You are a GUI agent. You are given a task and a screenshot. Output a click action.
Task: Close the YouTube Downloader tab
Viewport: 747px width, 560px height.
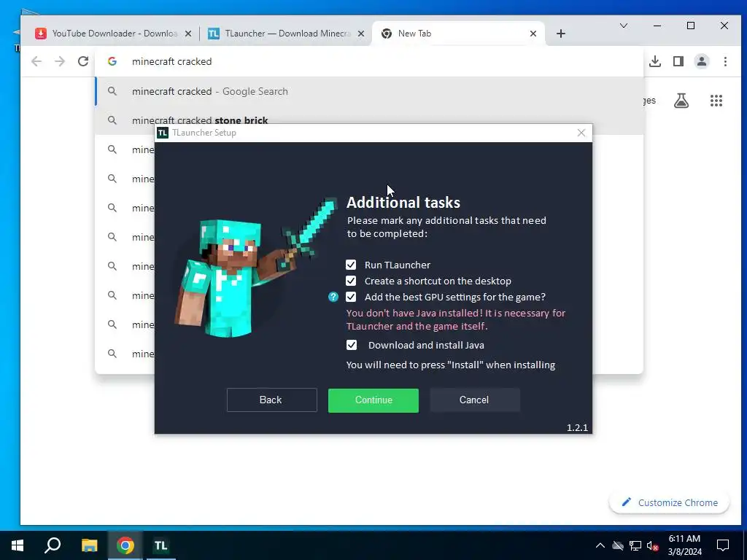[x=188, y=34]
